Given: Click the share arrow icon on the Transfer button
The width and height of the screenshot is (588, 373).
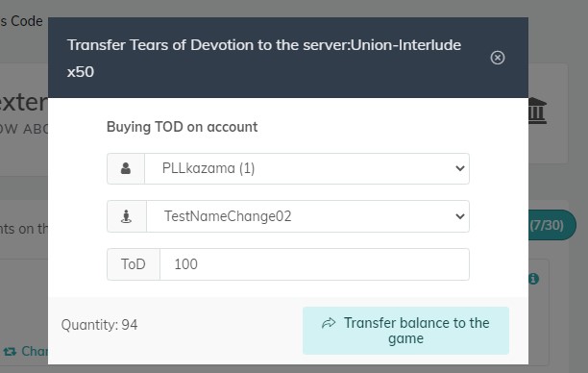Looking at the screenshot, I should coord(329,323).
